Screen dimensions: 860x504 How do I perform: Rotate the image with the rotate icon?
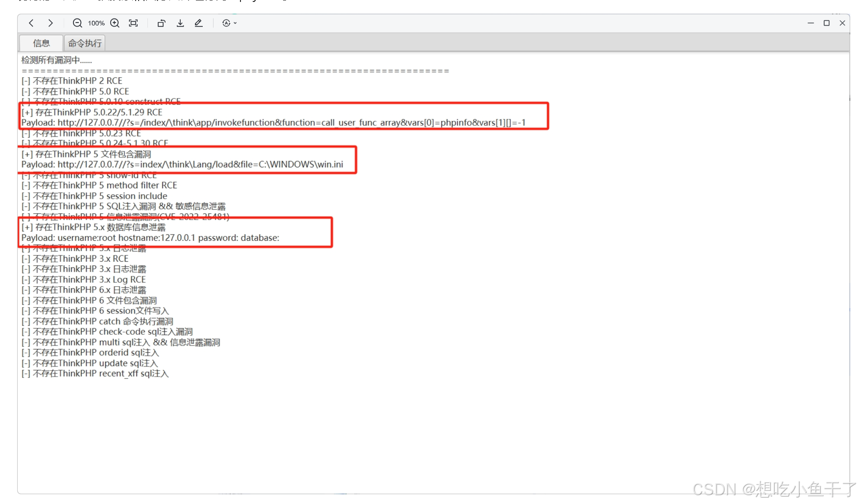tap(161, 23)
